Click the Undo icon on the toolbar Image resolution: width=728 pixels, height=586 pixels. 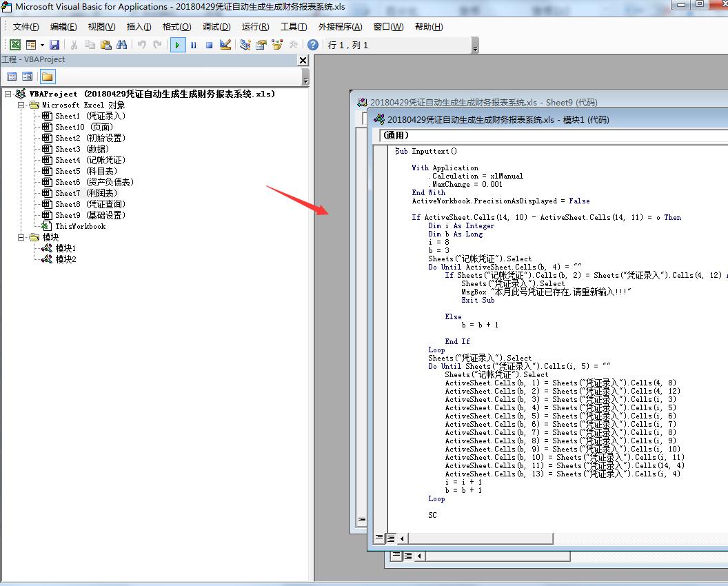141,44
